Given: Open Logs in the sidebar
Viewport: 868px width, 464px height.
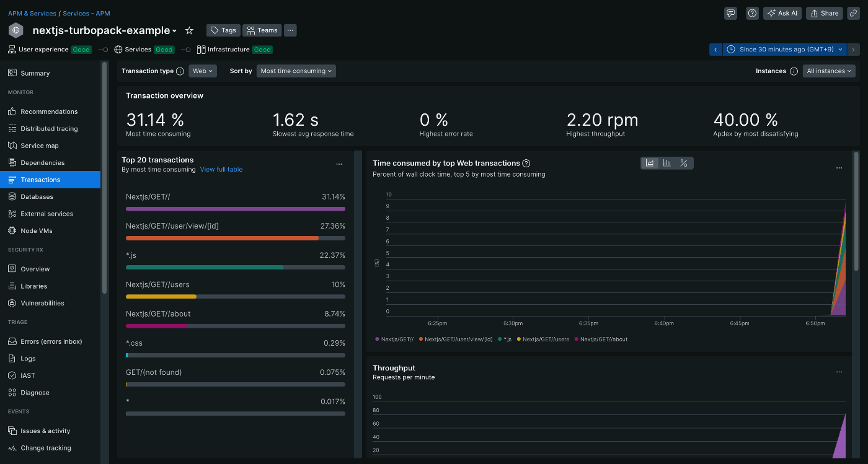Looking at the screenshot, I should tap(50, 359).
